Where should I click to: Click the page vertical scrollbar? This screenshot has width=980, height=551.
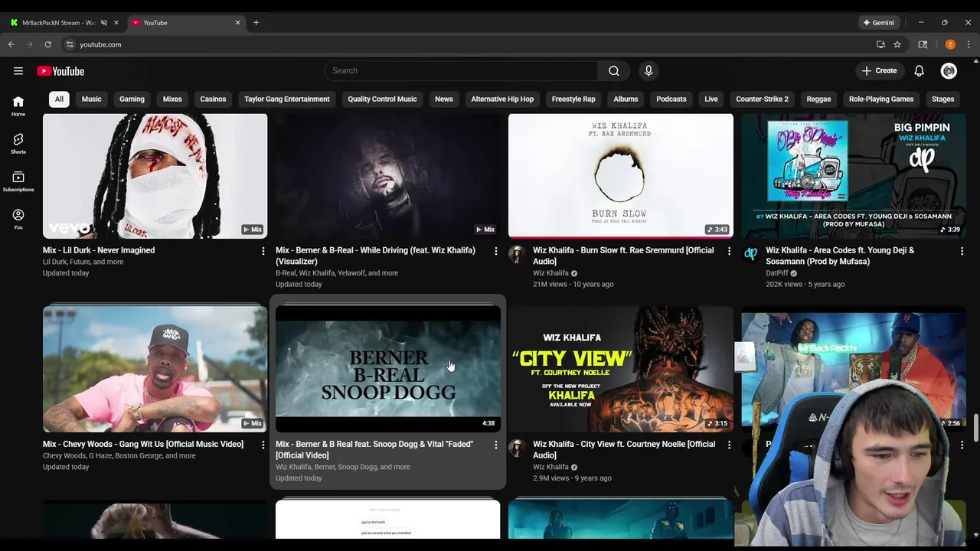[x=975, y=427]
